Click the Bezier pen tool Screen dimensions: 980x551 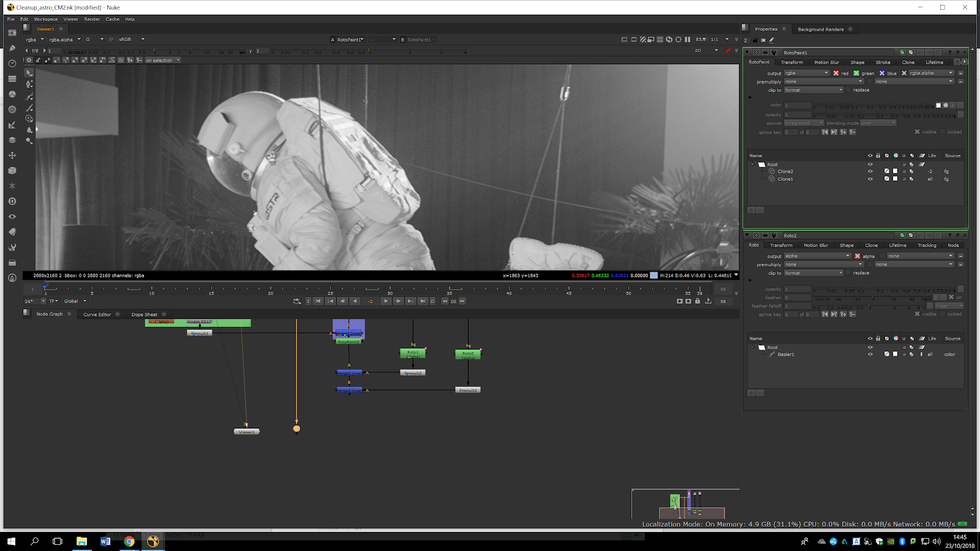pos(29,96)
